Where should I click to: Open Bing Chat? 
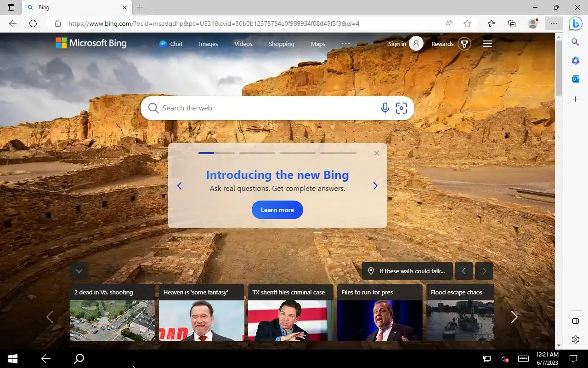coord(170,44)
